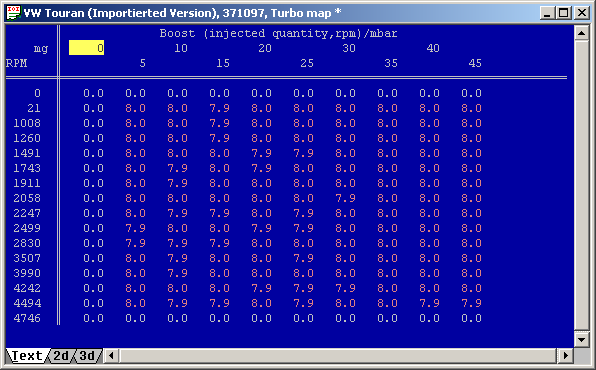
Task: Select the 2247 RPM cell under column 25
Action: pos(303,213)
